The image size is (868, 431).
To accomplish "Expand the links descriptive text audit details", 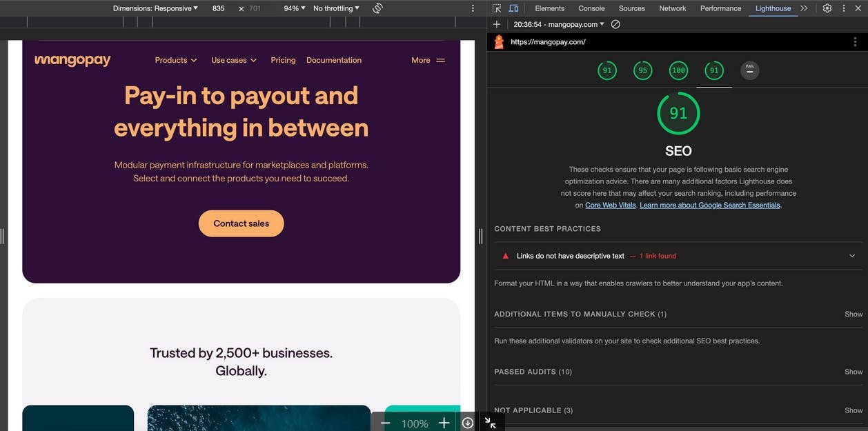I will tap(851, 255).
